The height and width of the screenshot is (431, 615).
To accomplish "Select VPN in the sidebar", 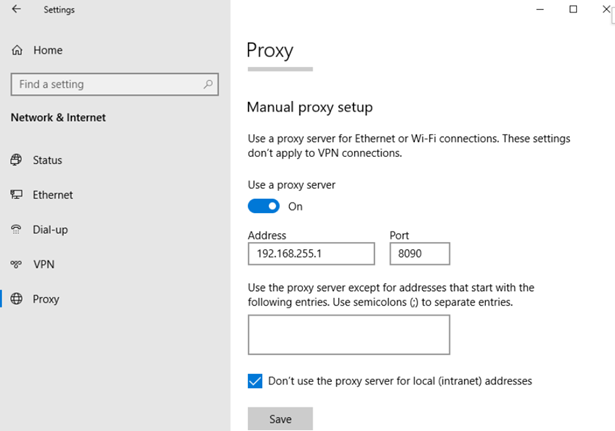I will coord(43,264).
